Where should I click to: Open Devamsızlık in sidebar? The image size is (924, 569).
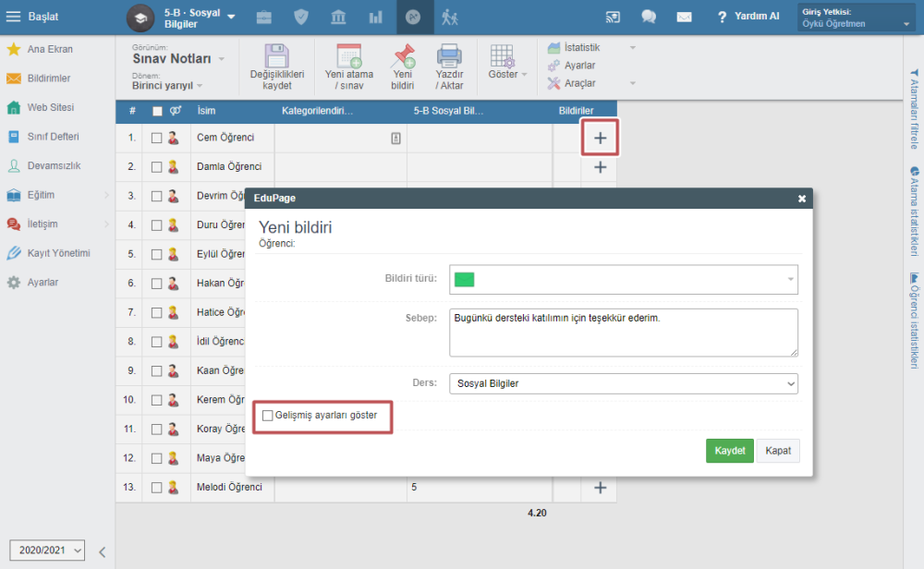coord(54,166)
